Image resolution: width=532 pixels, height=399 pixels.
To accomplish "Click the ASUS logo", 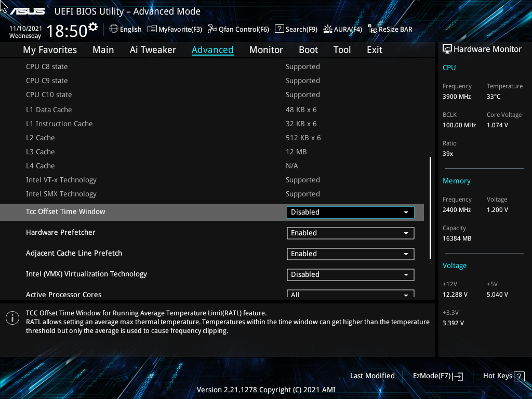I will click(x=27, y=11).
